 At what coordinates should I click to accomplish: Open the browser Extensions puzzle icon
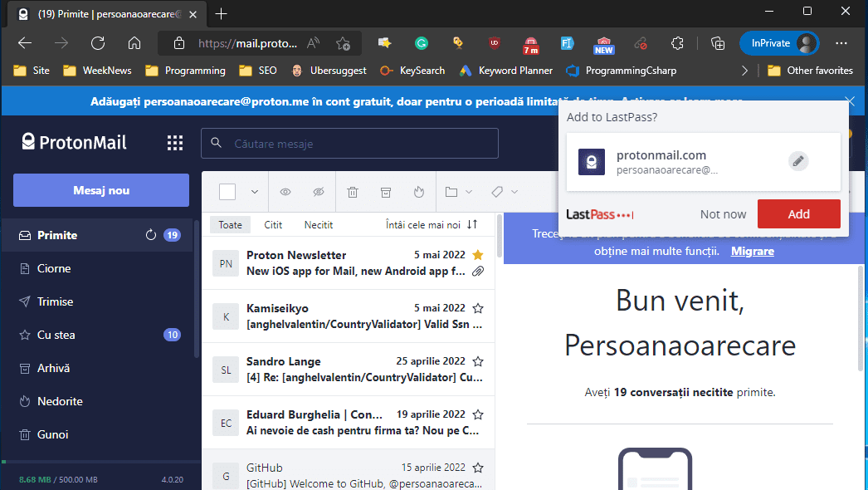(x=677, y=43)
